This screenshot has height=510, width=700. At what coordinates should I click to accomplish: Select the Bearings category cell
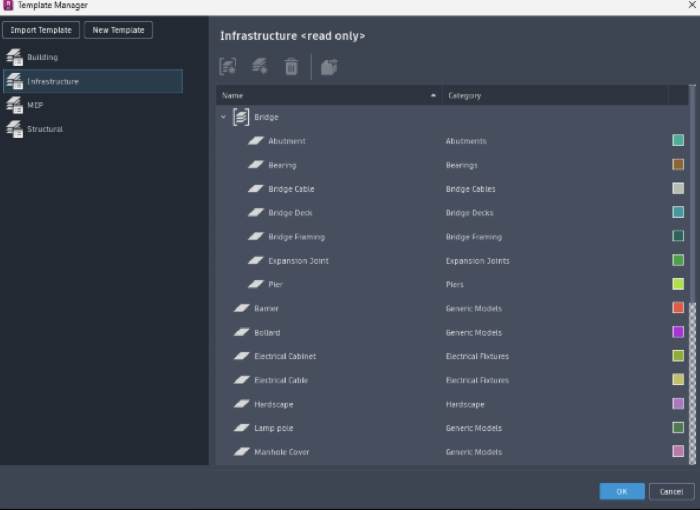[462, 165]
